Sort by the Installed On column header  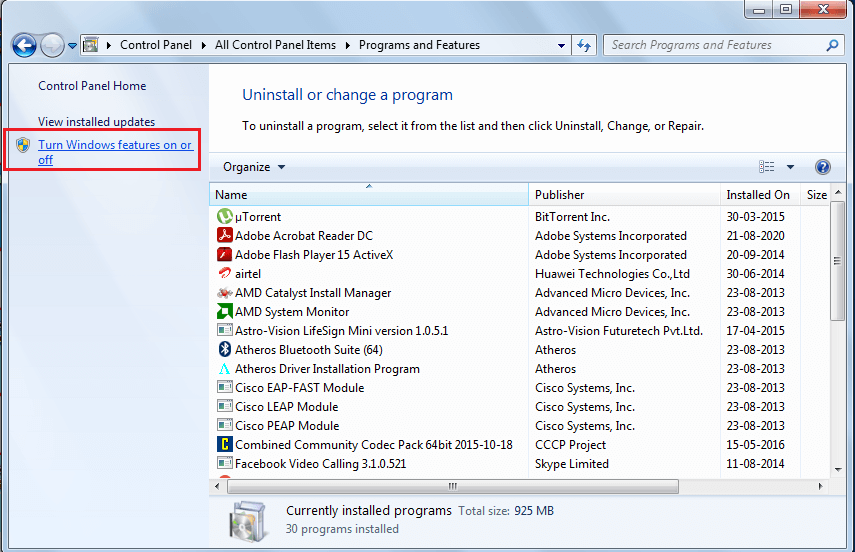point(760,195)
